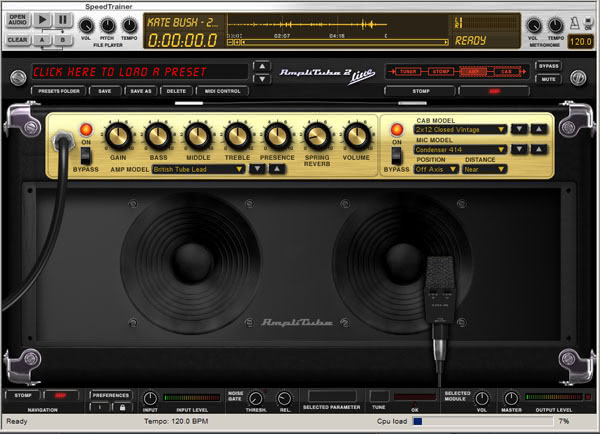Select previous mic model with up arrow
Viewport: 600px width, 434px height.
click(539, 149)
